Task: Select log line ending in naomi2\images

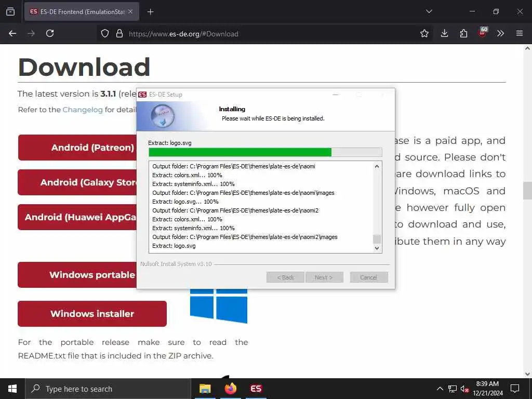Action: point(245,237)
